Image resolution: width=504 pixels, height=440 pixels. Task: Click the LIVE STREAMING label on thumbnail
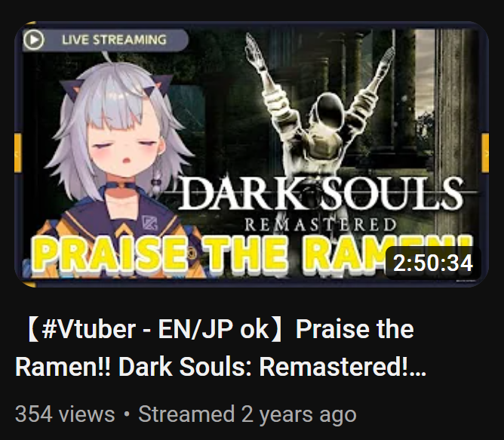(x=114, y=40)
